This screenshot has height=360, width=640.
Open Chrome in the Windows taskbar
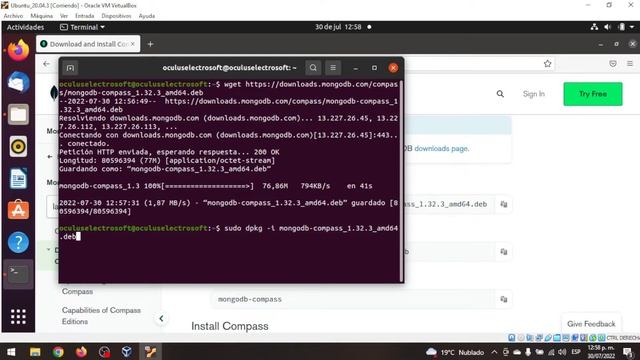tap(58, 352)
